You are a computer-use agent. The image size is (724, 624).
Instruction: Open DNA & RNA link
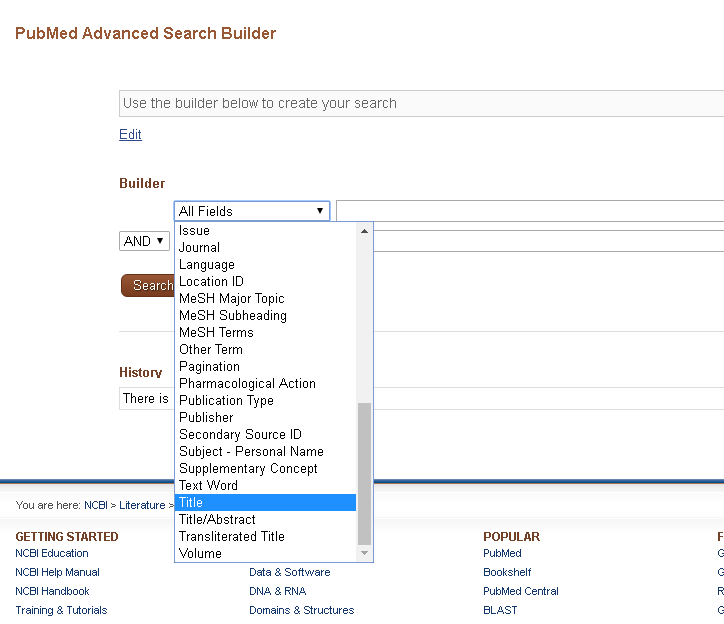(x=278, y=591)
